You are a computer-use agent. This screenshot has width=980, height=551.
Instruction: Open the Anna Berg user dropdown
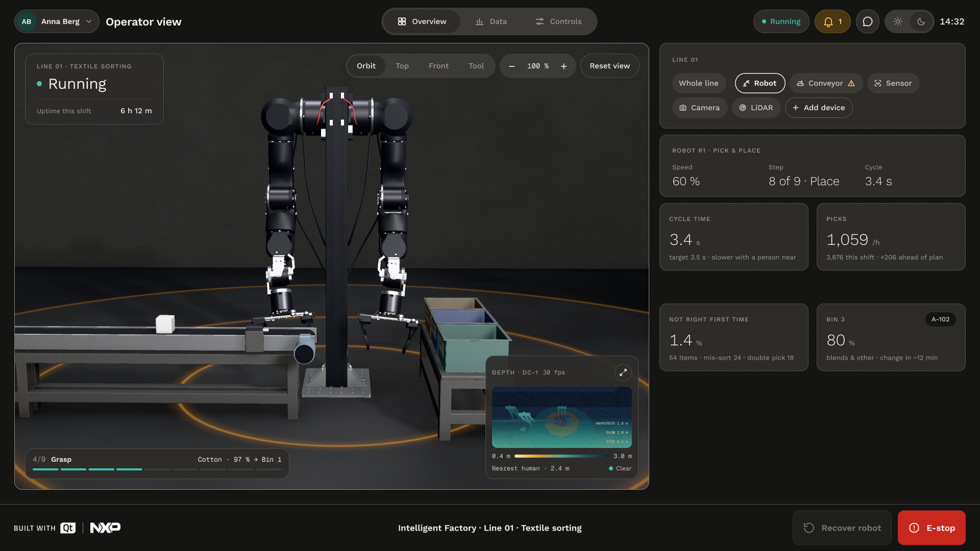(57, 21)
